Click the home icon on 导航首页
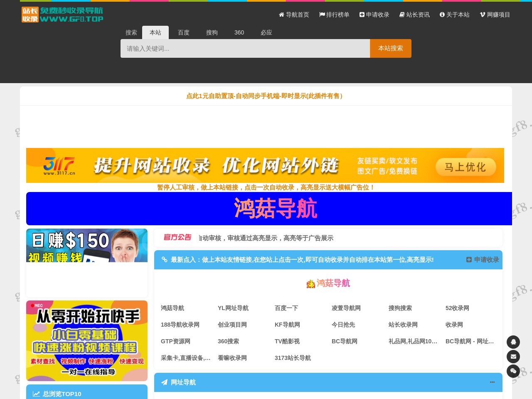532x399 pixels. tap(281, 15)
